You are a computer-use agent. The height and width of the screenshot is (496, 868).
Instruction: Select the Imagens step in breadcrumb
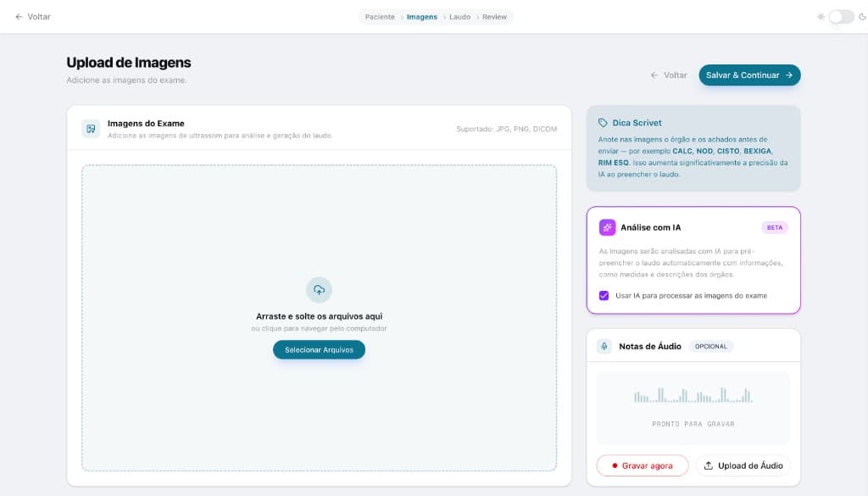tap(422, 17)
